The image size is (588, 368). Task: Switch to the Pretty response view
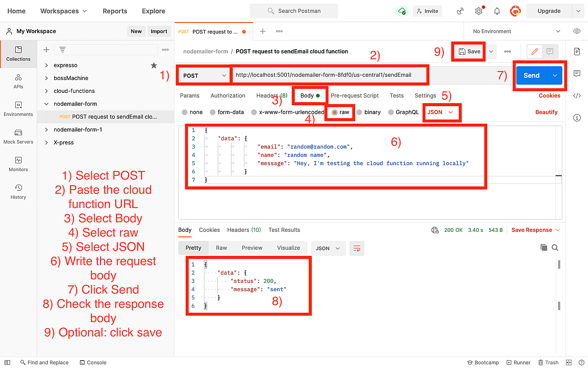tap(193, 247)
